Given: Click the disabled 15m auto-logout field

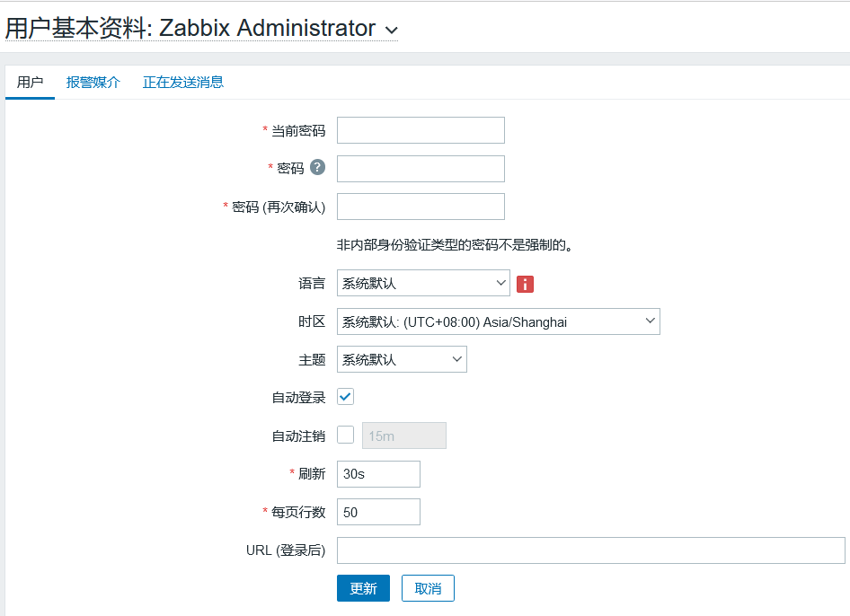Looking at the screenshot, I should (403, 436).
